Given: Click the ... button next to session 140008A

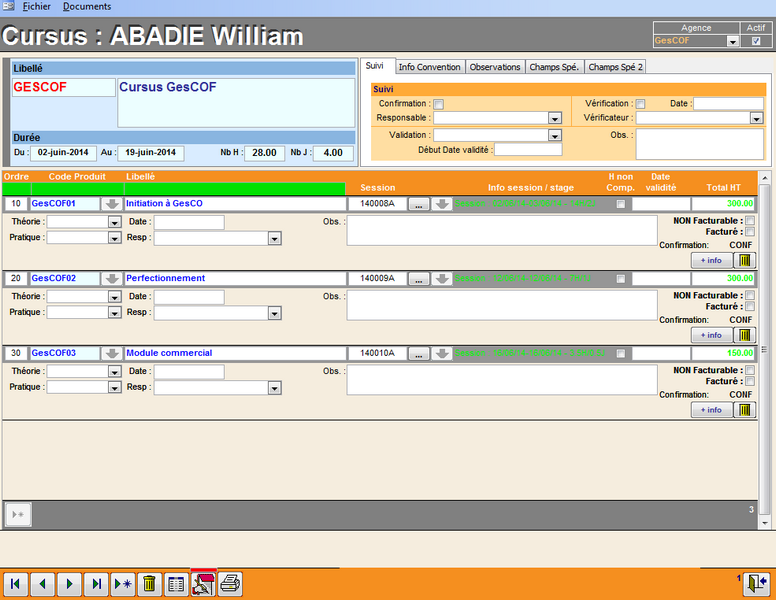Looking at the screenshot, I should click(x=419, y=204).
